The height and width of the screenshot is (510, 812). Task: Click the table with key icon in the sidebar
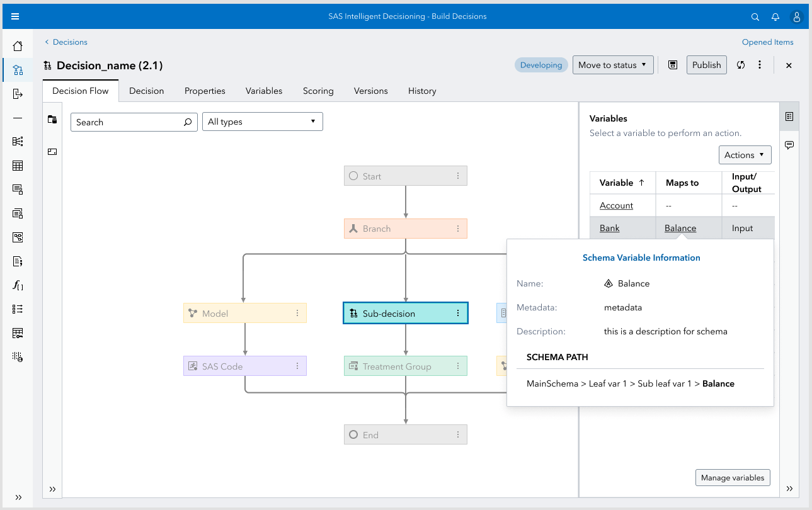pyautogui.click(x=18, y=333)
